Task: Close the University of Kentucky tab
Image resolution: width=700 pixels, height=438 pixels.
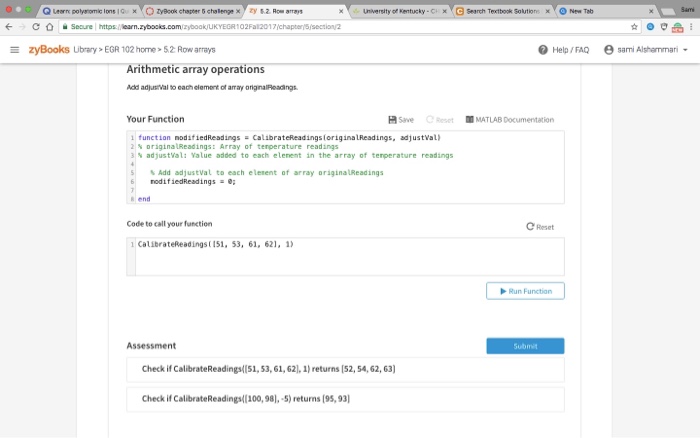Action: click(x=445, y=11)
